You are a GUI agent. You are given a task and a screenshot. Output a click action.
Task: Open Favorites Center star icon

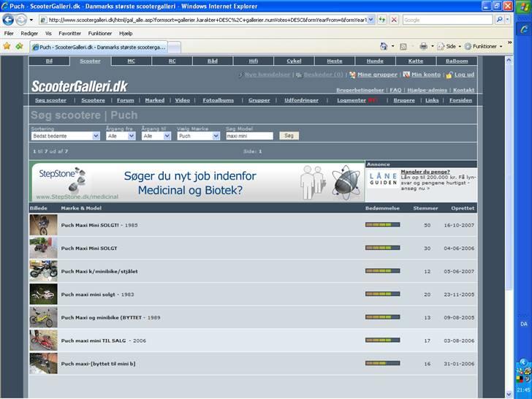pyautogui.click(x=7, y=46)
